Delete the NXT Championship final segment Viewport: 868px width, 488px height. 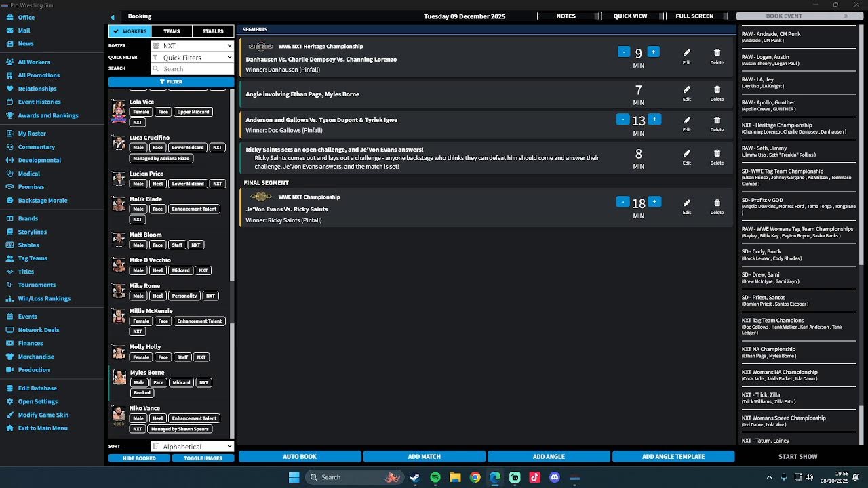click(717, 207)
